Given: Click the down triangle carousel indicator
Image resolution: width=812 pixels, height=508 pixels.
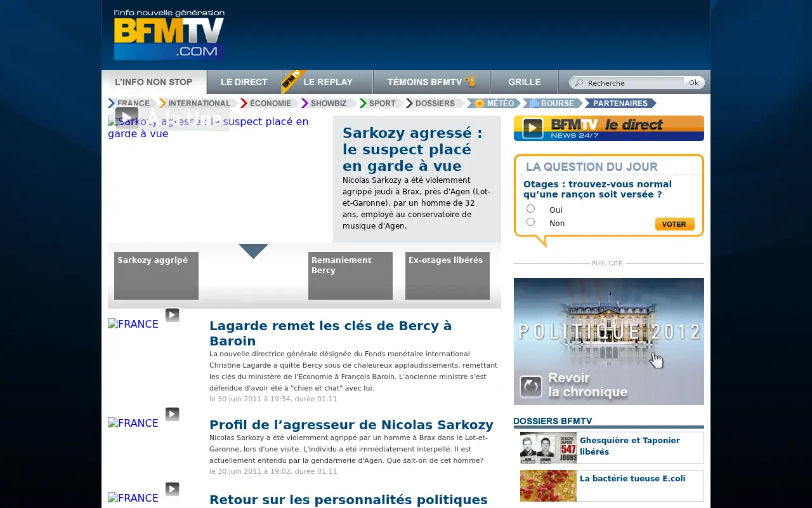Looking at the screenshot, I should tap(253, 251).
